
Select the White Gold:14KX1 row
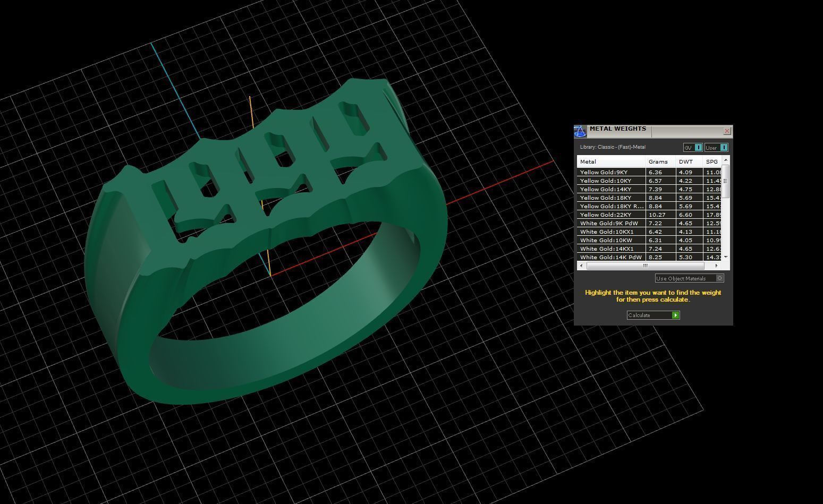click(x=649, y=249)
